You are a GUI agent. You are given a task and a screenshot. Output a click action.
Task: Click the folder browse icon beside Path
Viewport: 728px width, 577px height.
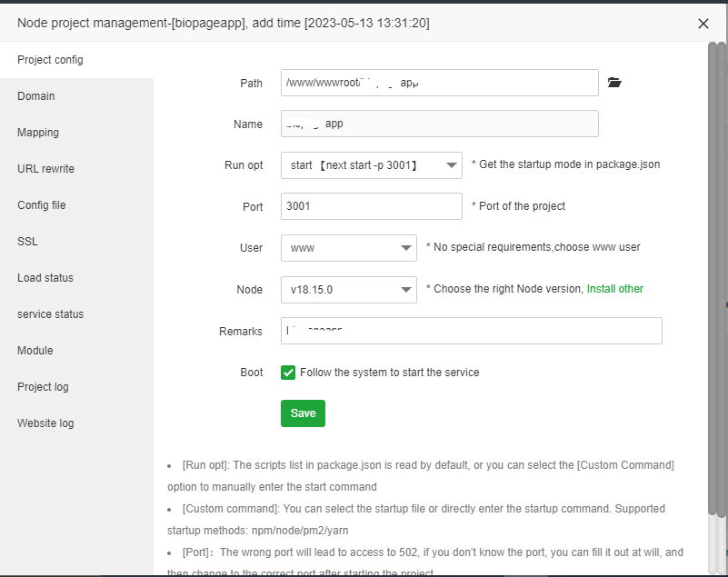click(614, 83)
